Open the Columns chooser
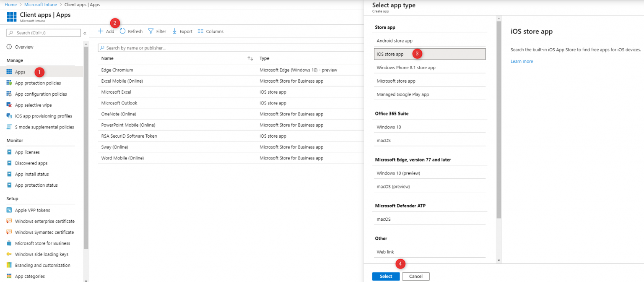The width and height of the screenshot is (644, 282). pyautogui.click(x=210, y=31)
